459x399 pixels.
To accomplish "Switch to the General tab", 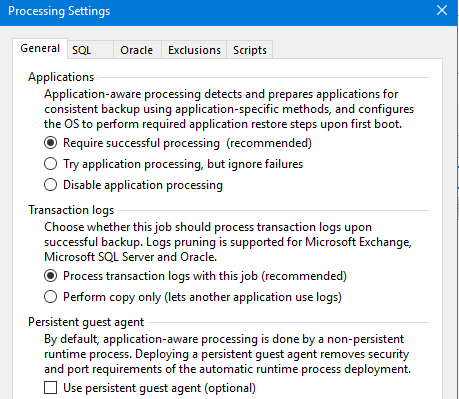I will (40, 49).
